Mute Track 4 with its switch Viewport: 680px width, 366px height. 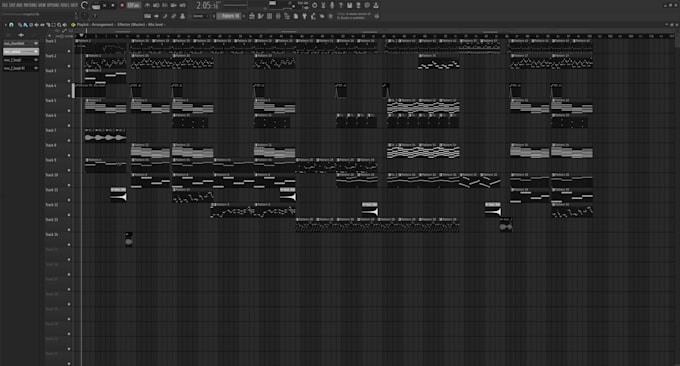pos(69,96)
